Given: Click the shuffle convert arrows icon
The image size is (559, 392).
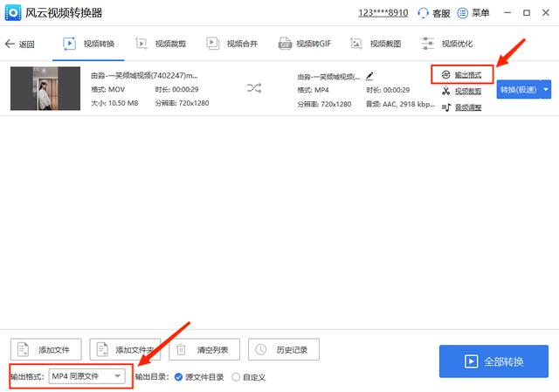Looking at the screenshot, I should coord(254,88).
